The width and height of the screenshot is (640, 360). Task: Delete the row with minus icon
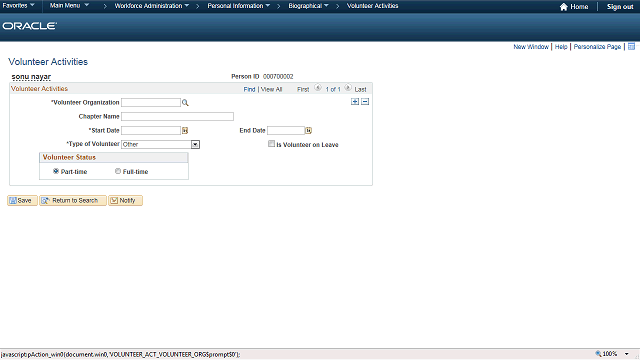(x=365, y=102)
